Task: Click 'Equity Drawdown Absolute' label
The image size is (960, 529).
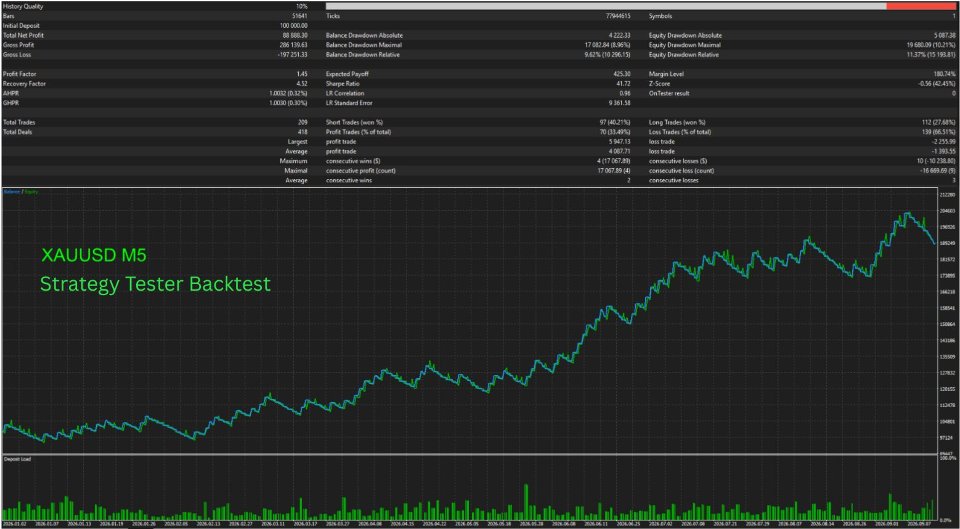Action: (685, 36)
